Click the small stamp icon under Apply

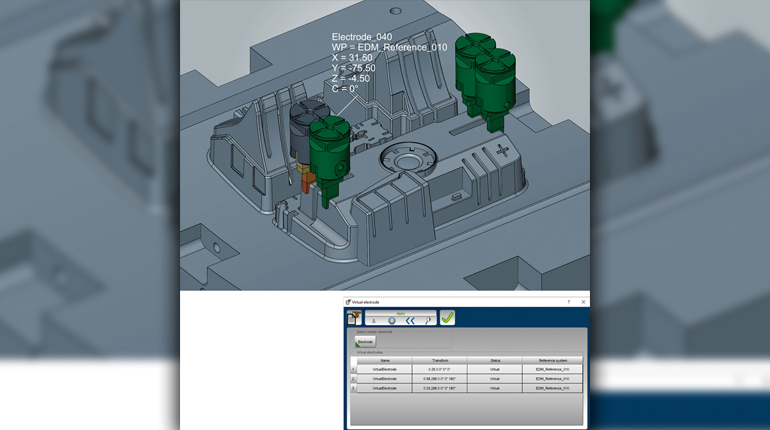point(374,321)
